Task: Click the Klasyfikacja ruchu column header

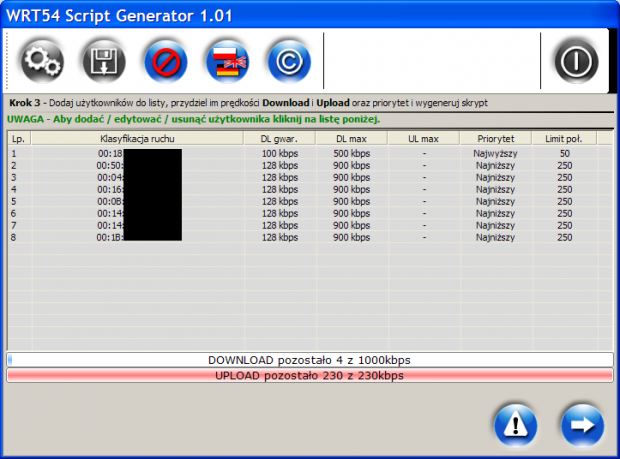Action: [x=137, y=139]
